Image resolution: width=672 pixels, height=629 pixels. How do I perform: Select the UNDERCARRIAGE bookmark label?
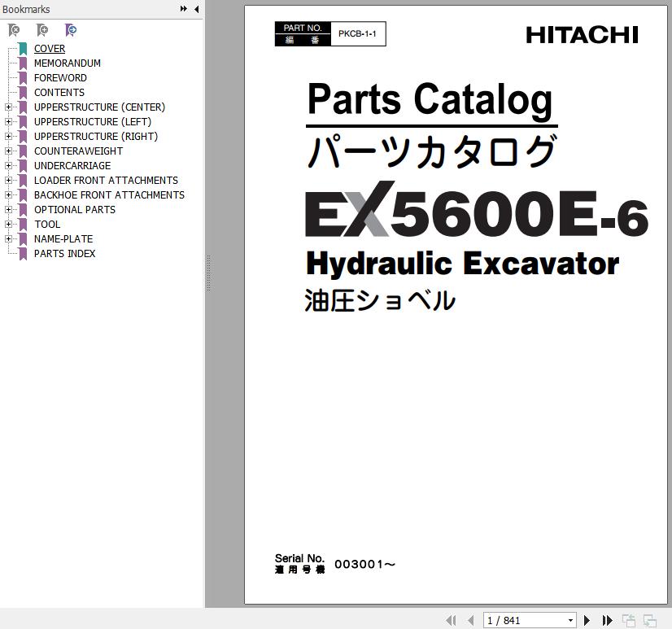[x=72, y=165]
